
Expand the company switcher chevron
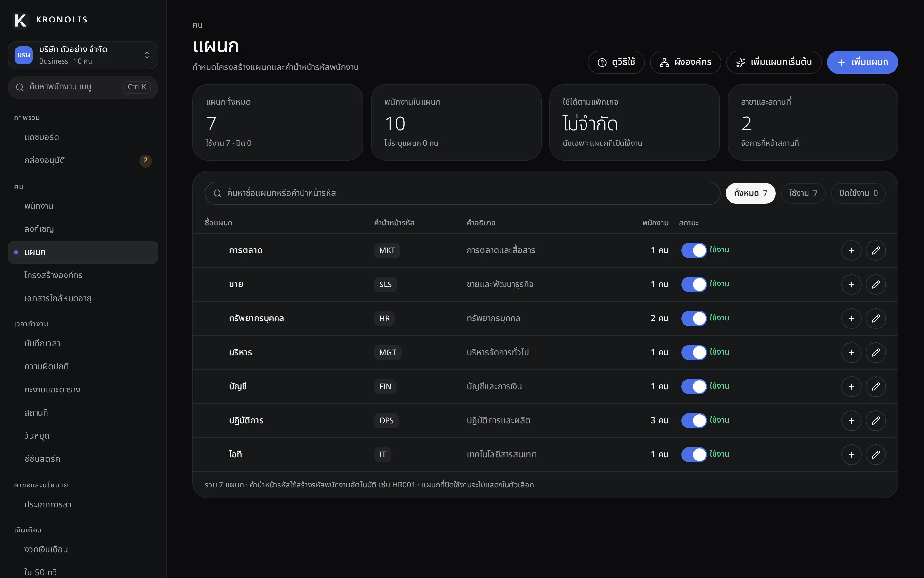click(x=147, y=56)
